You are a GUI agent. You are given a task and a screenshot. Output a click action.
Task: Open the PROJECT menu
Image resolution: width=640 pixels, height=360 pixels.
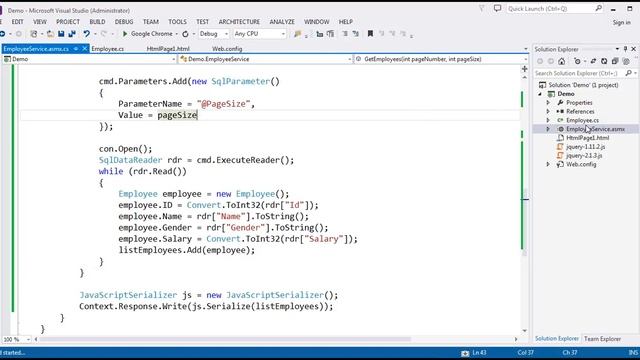click(68, 22)
